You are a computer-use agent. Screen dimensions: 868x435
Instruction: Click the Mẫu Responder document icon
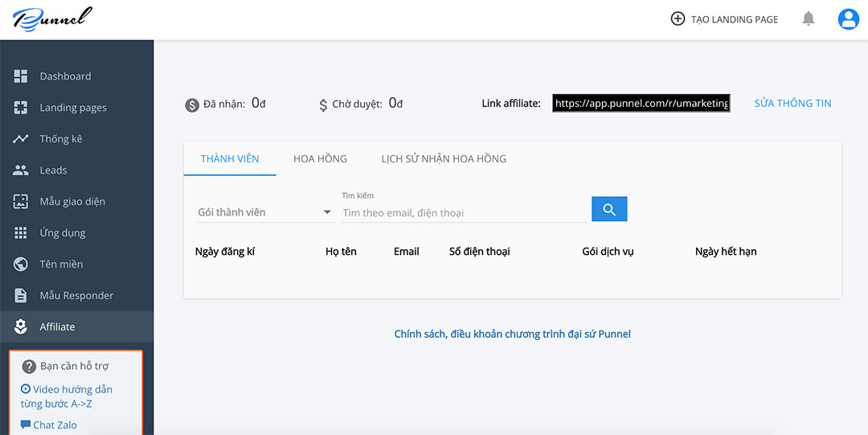point(20,295)
